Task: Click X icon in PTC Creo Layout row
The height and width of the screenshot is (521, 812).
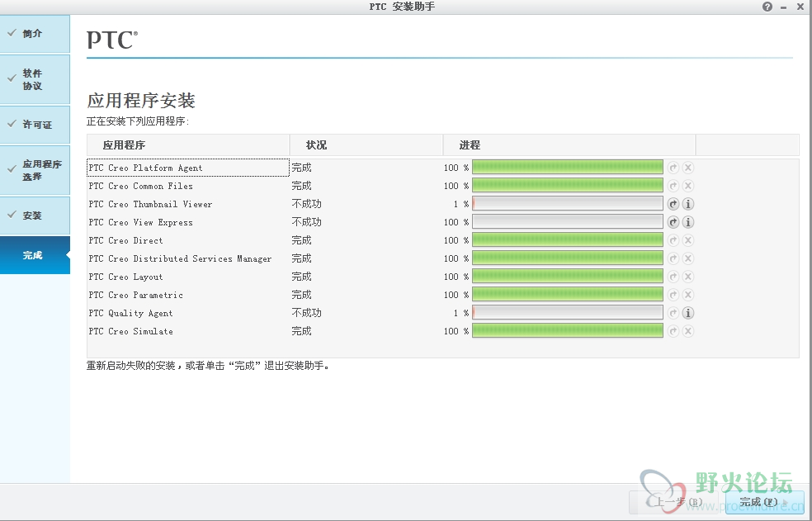Action: tap(687, 277)
